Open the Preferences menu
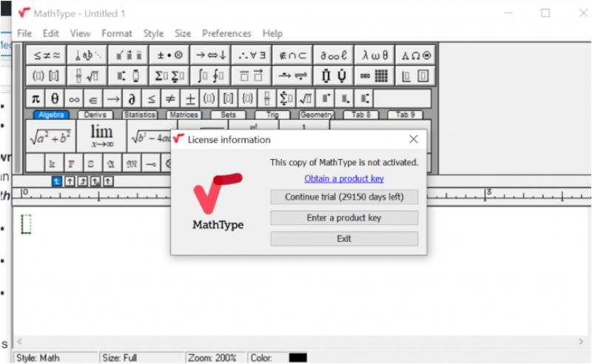The width and height of the screenshot is (592, 364). [x=226, y=33]
